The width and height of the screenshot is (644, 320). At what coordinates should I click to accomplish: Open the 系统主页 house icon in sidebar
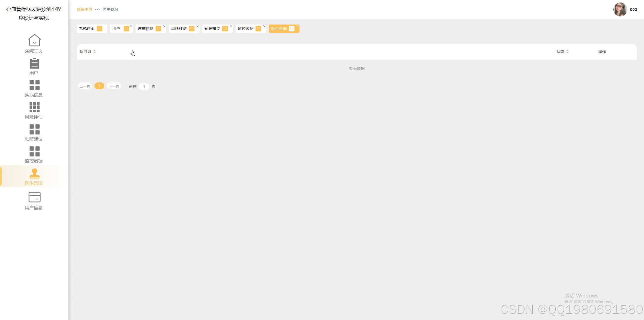pyautogui.click(x=34, y=40)
